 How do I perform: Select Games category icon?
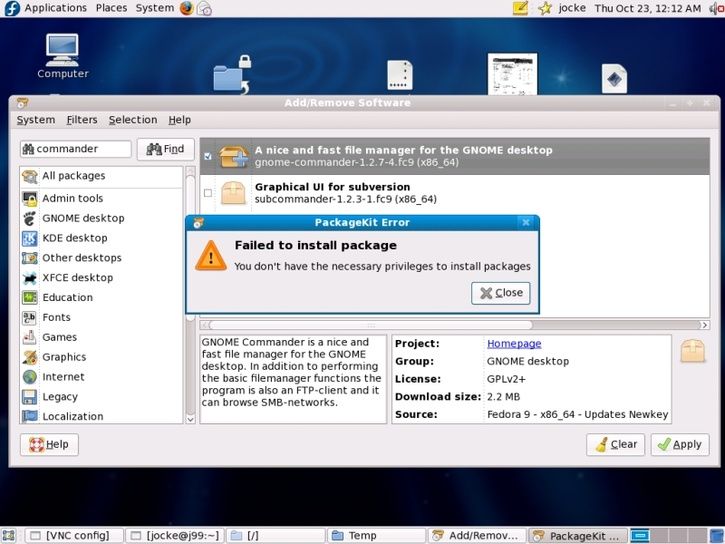click(x=30, y=337)
